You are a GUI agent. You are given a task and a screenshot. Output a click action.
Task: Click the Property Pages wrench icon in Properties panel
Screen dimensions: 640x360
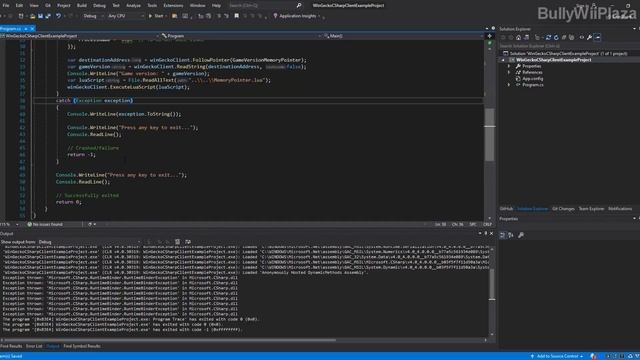[x=521, y=235]
